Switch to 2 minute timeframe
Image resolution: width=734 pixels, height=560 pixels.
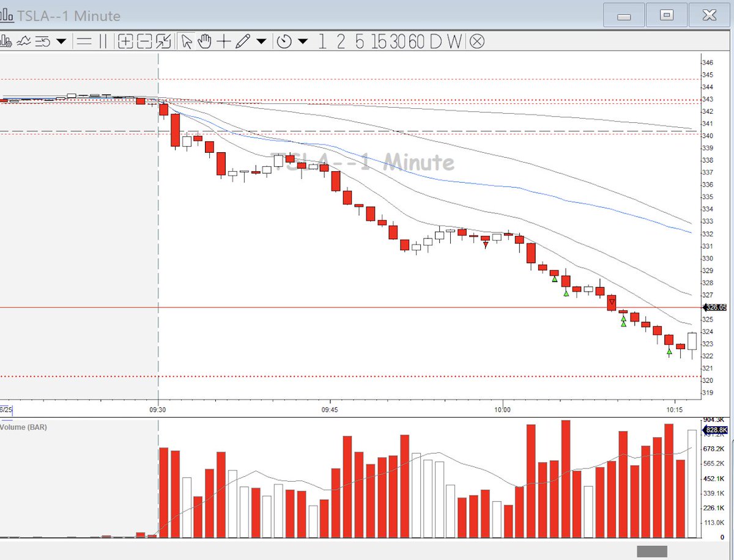pyautogui.click(x=341, y=42)
